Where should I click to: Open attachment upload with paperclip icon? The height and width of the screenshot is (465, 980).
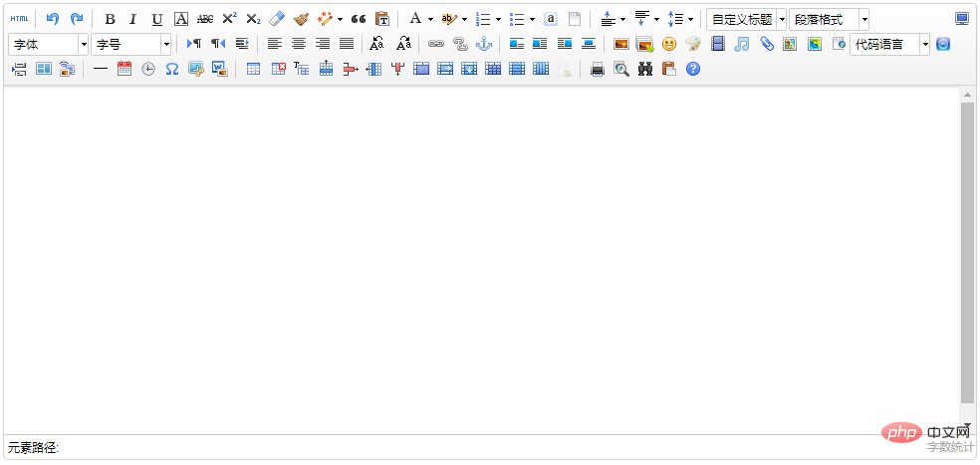tap(766, 44)
